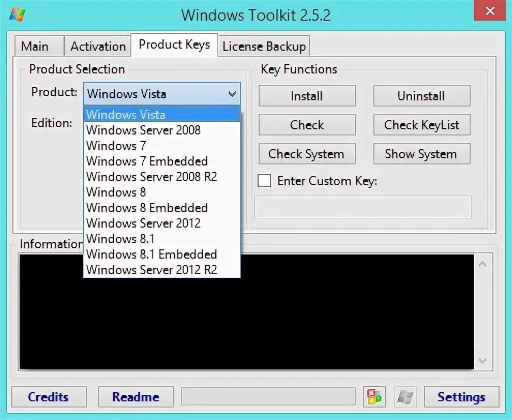Click the progress bar at the bottom
This screenshot has width=512, height=420.
[268, 397]
